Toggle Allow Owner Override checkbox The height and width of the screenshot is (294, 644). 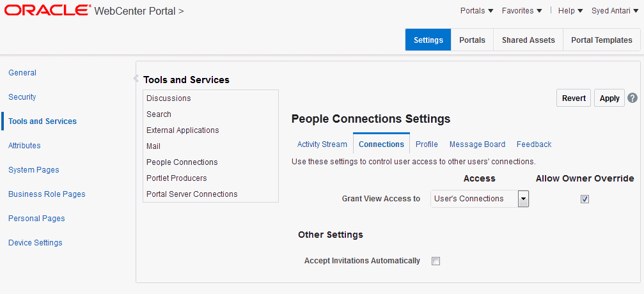pos(585,199)
